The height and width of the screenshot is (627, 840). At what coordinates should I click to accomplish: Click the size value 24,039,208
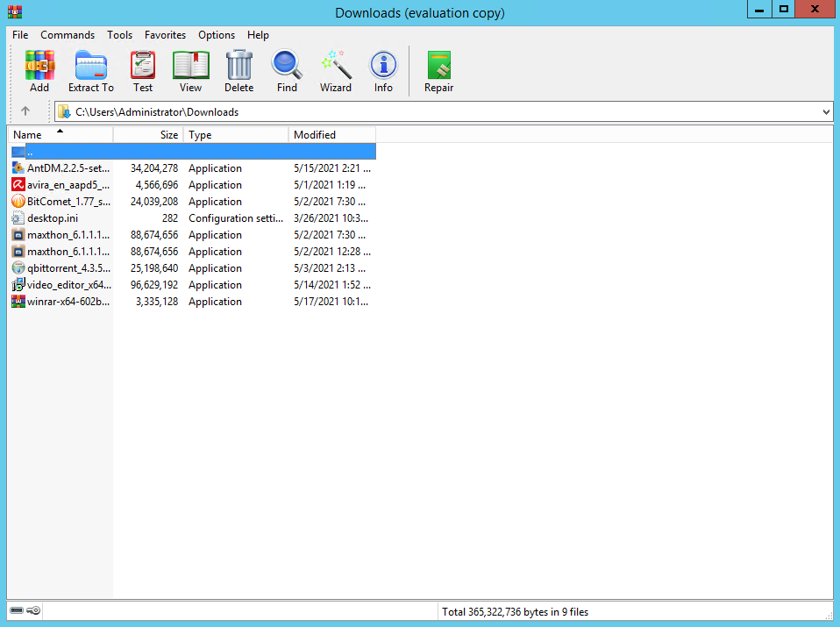pyautogui.click(x=154, y=202)
